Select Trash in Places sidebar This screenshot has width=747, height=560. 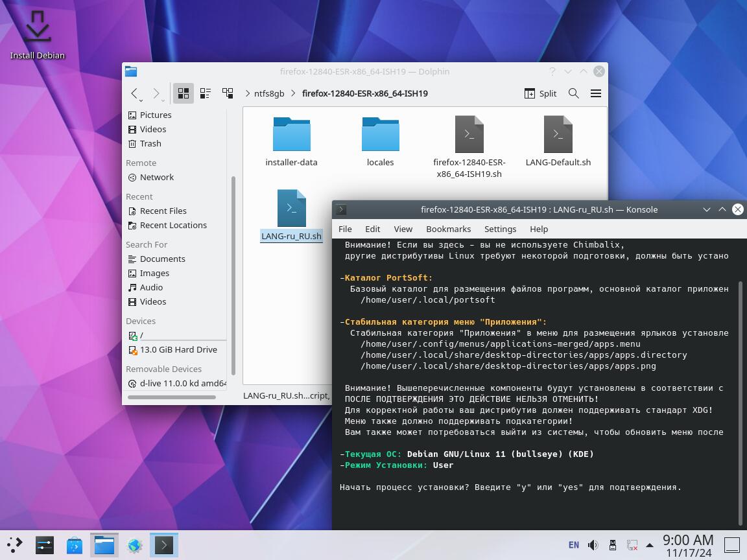tap(150, 143)
